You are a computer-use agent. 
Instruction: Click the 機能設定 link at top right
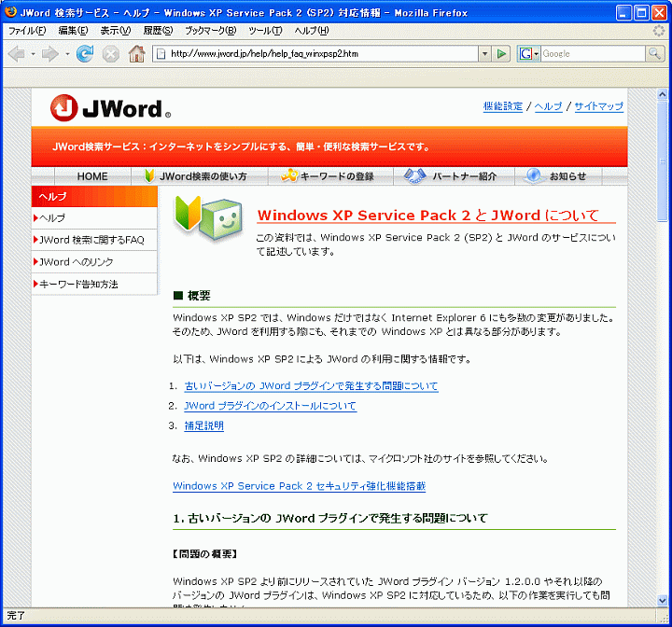coord(502,106)
